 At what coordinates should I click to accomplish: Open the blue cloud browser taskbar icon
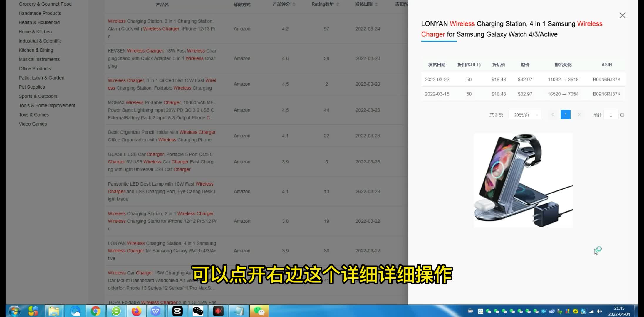pos(75,311)
